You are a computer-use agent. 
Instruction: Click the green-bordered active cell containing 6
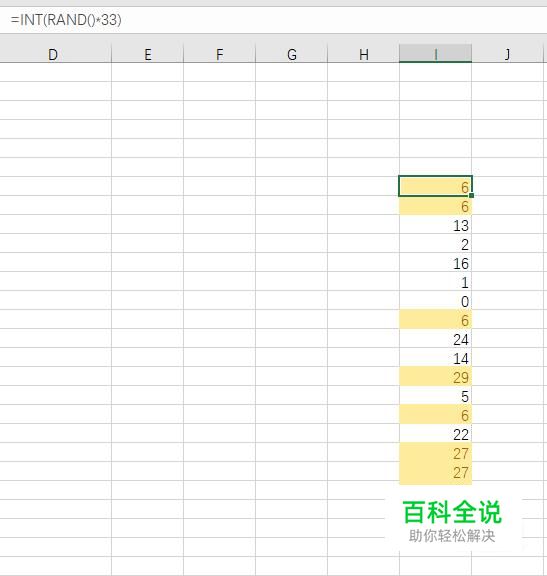pos(435,186)
